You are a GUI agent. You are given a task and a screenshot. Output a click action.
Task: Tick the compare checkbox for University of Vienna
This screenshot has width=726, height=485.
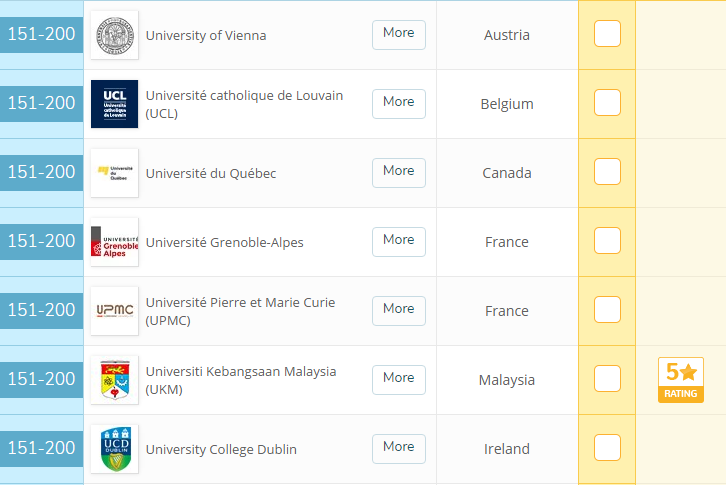pos(607,34)
